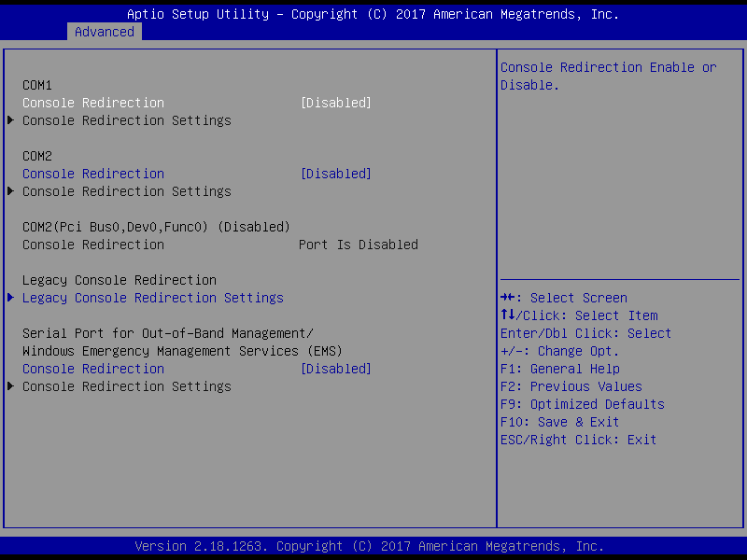
Task: Click F9: Optimized Defaults hint
Action: [582, 404]
